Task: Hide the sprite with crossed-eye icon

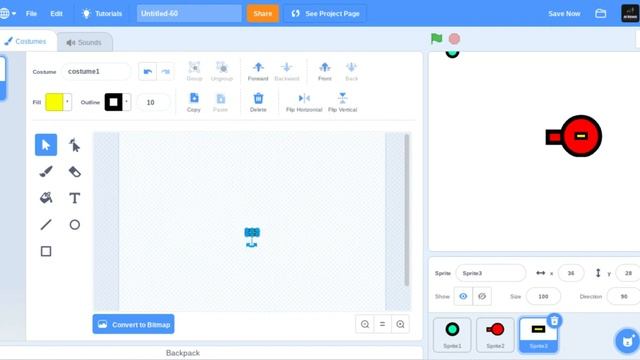Action: (482, 296)
